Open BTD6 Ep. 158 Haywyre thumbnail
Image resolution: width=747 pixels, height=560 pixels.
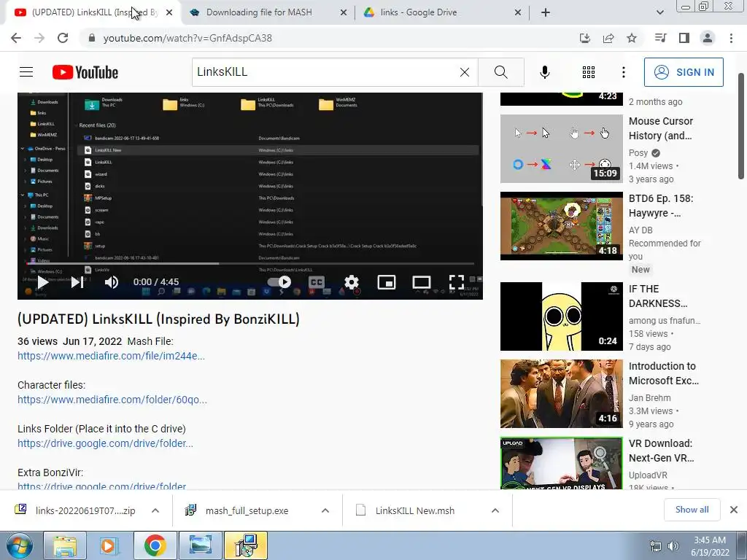click(561, 226)
